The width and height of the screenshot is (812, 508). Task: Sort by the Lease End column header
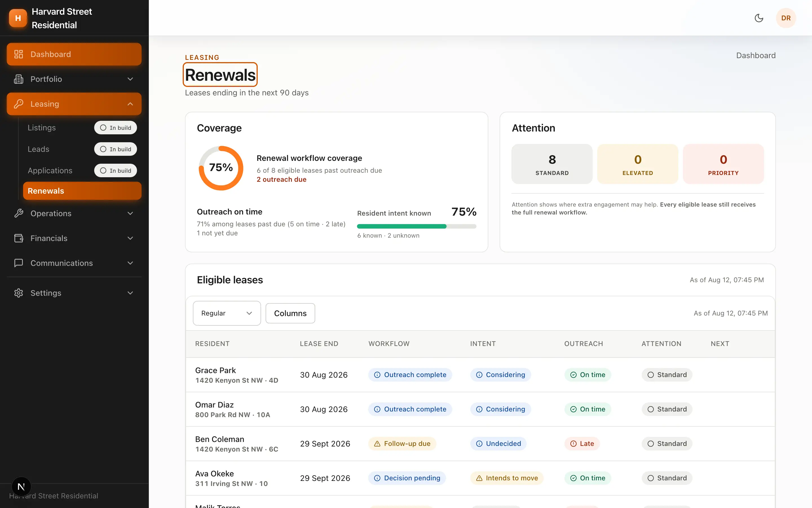(319, 344)
